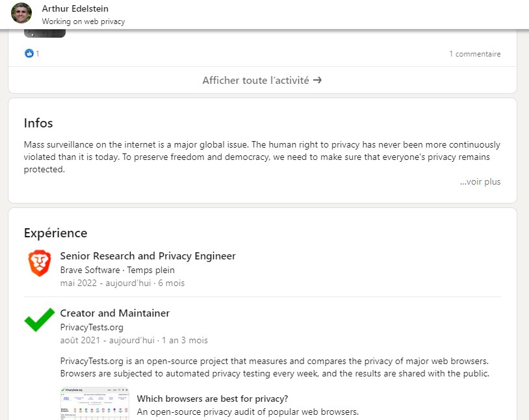Viewport: 529px width, 420px height.
Task: Click the Expérience section heading
Action: pyautogui.click(x=56, y=233)
